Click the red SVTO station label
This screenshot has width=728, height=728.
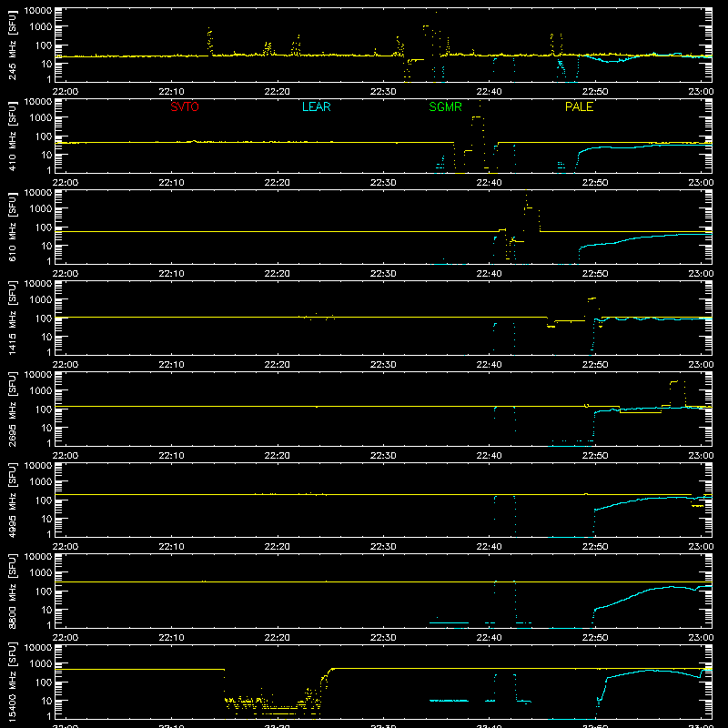185,106
